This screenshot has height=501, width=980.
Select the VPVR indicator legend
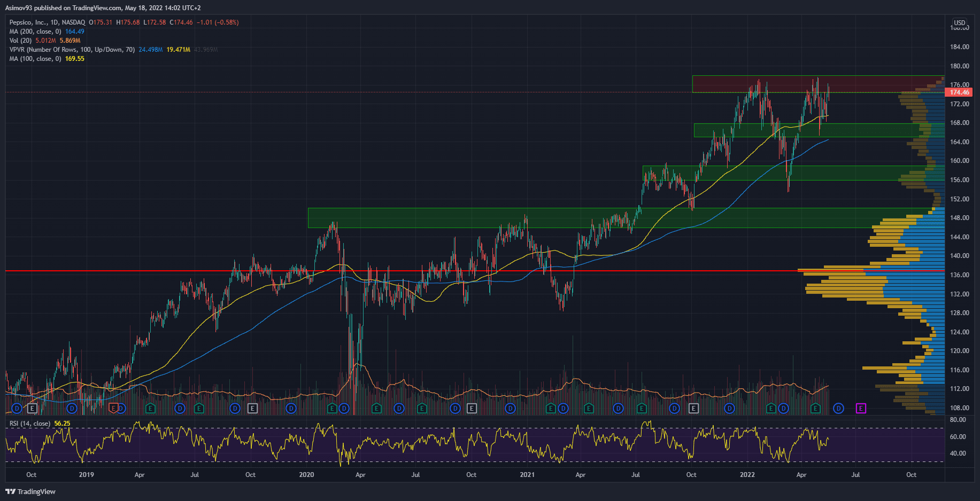72,50
